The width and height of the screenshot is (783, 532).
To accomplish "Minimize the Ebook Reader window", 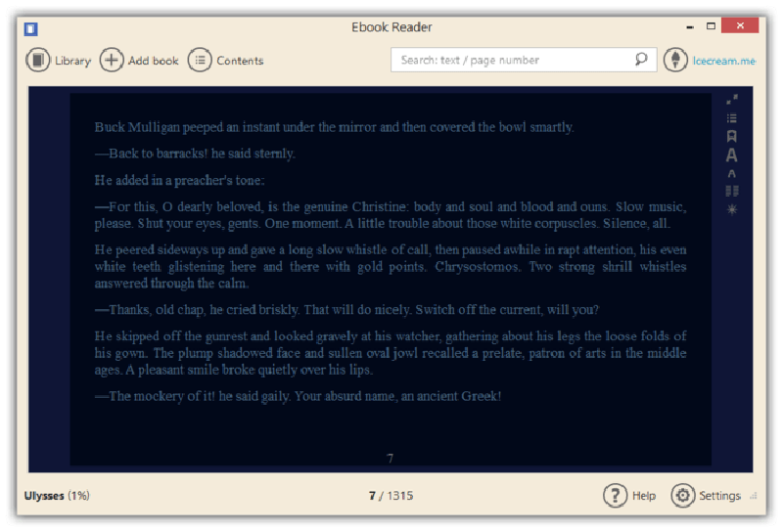I will click(x=690, y=26).
